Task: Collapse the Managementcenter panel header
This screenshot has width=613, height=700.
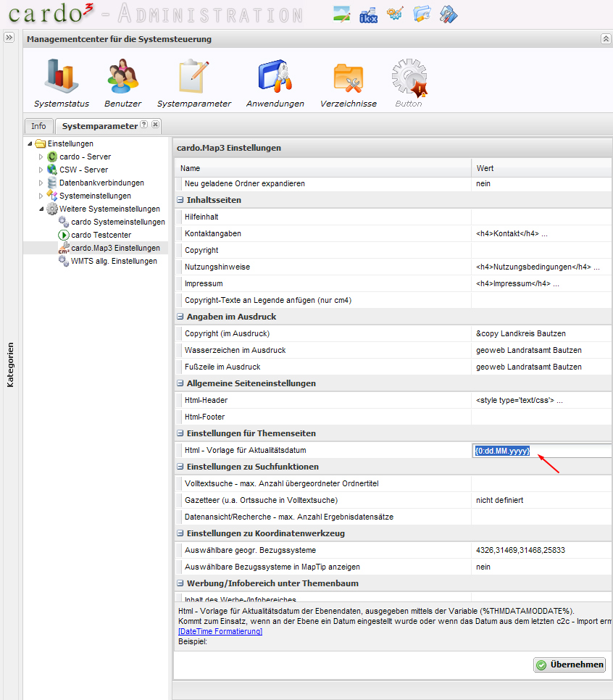Action: pyautogui.click(x=605, y=39)
